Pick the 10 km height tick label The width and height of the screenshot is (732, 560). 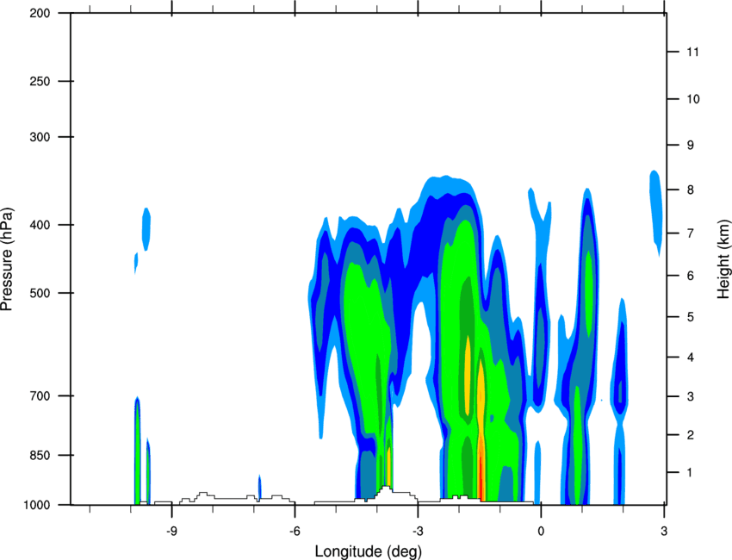pos(692,99)
